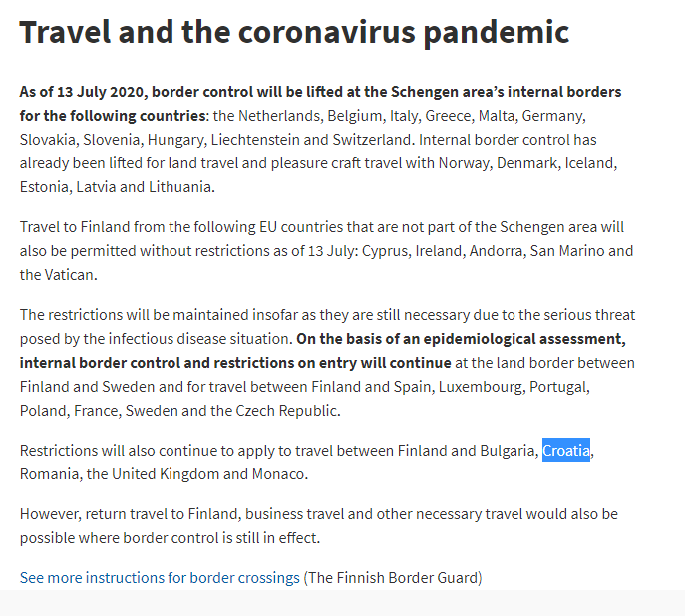This screenshot has width=685, height=616.
Task: Click 'United Kingdom' in the restrictions sentence
Action: (166, 474)
